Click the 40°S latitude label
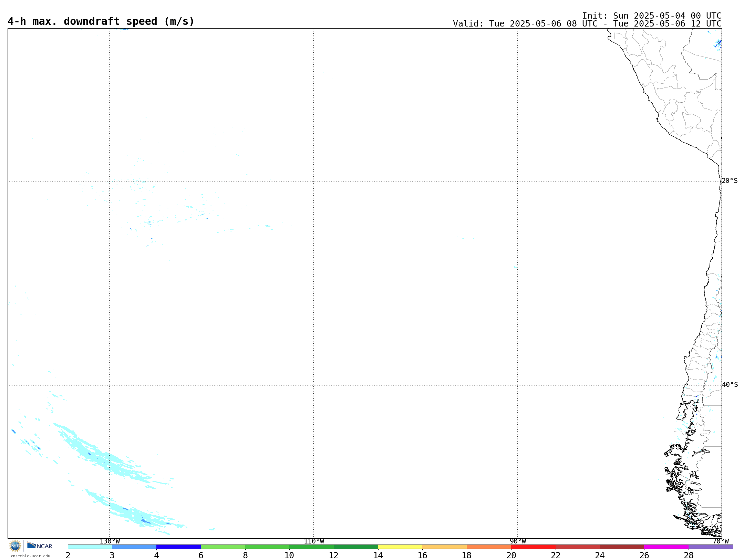744x560 pixels. 730,385
